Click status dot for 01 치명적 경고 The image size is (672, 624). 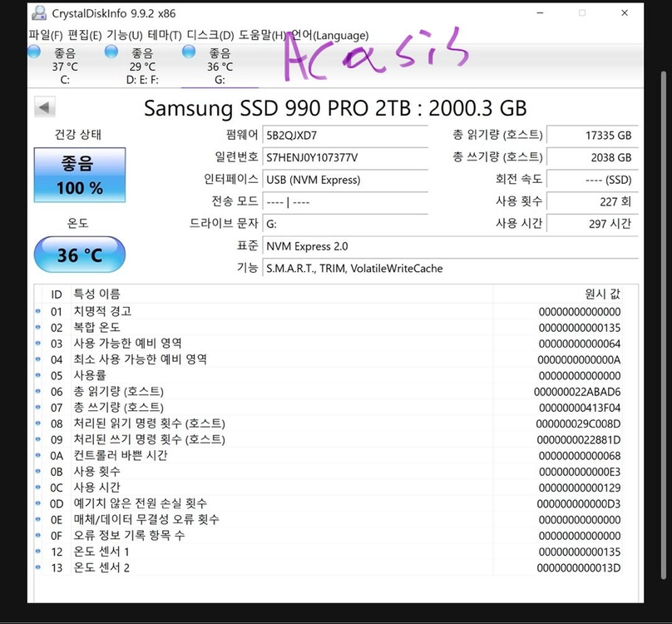click(x=38, y=311)
